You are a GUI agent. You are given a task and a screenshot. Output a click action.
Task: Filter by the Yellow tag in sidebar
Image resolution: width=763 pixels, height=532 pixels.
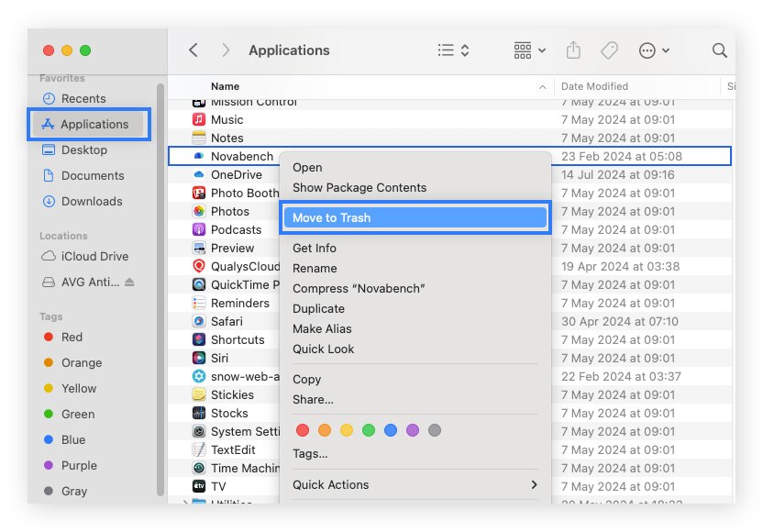pyautogui.click(x=70, y=388)
